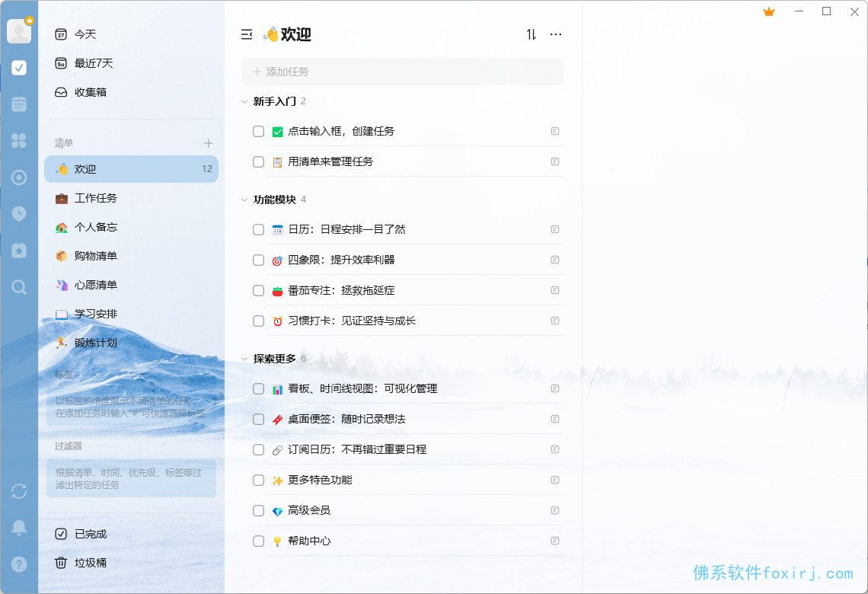
Task: Open the Pomodoro focus icon in rail
Action: click(x=19, y=177)
